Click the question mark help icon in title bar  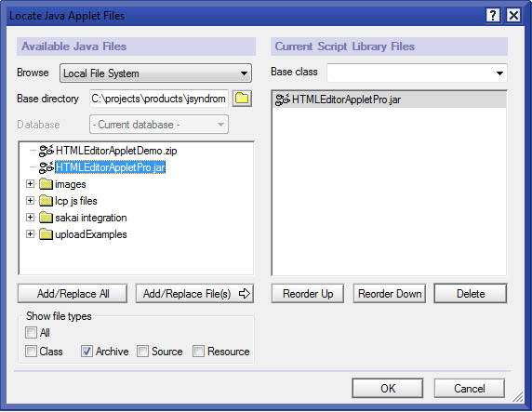[493, 15]
